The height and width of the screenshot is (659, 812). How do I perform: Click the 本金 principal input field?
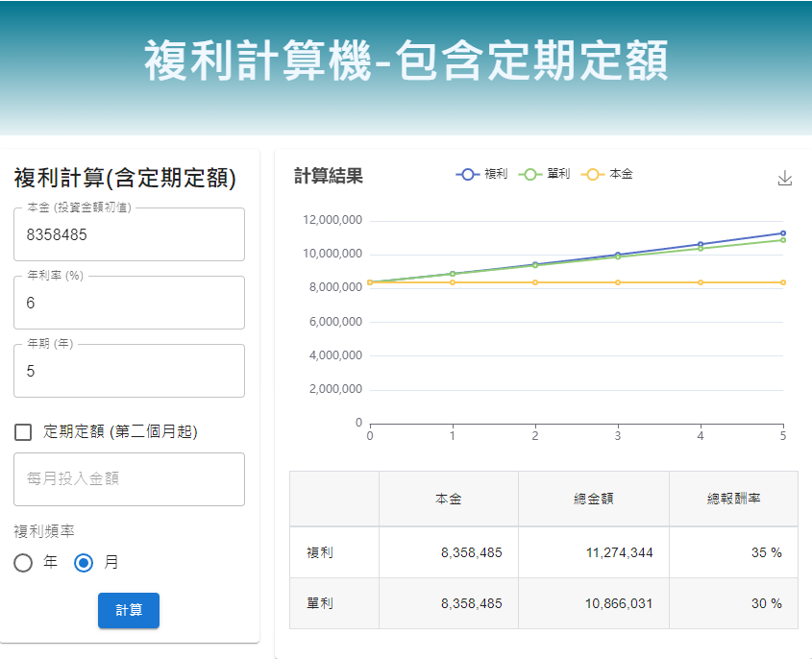click(129, 234)
